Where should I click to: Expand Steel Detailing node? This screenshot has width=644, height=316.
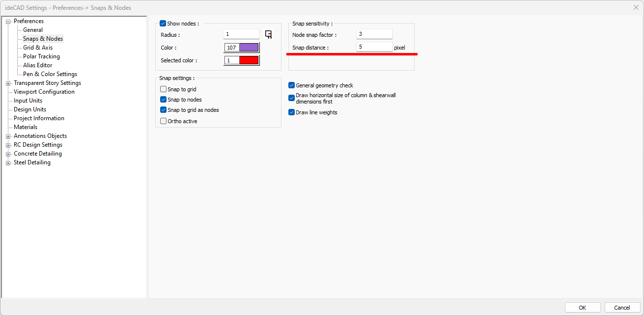pos(8,163)
